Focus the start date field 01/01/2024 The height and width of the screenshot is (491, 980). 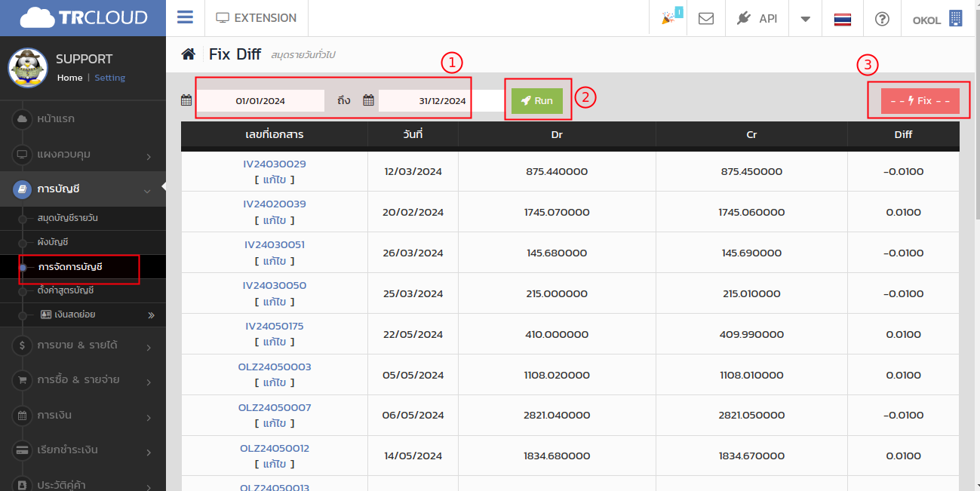(260, 100)
